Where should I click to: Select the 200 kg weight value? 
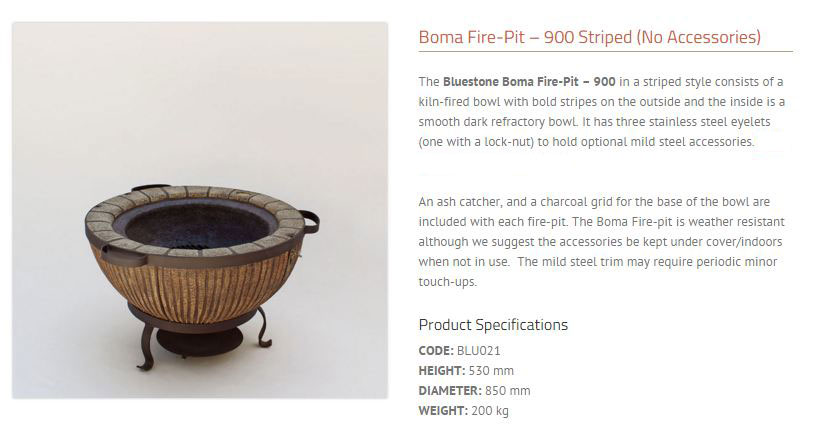490,410
